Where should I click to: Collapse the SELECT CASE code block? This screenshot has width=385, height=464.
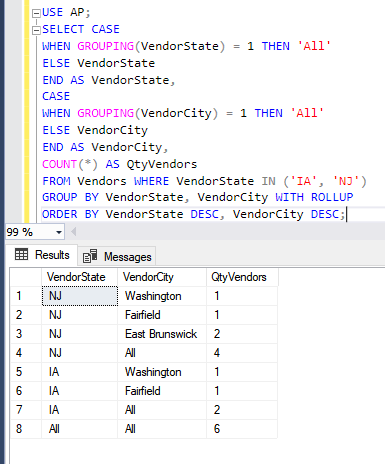click(36, 30)
